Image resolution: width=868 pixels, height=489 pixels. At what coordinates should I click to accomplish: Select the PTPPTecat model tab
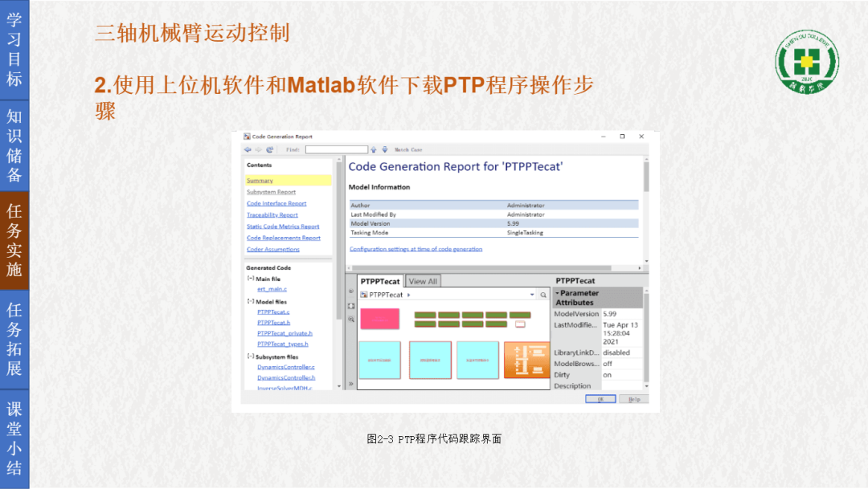(379, 281)
